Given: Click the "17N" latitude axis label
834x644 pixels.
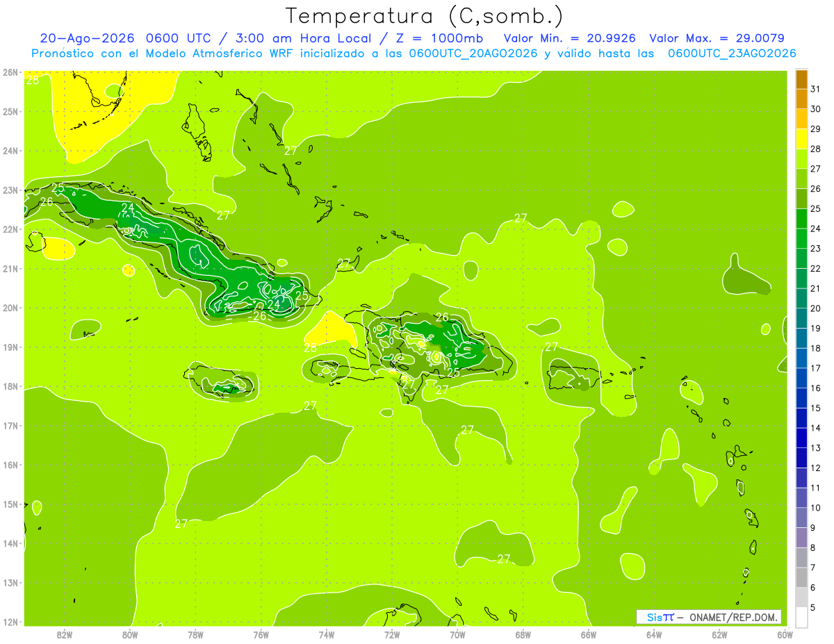Looking at the screenshot, I should [10, 425].
